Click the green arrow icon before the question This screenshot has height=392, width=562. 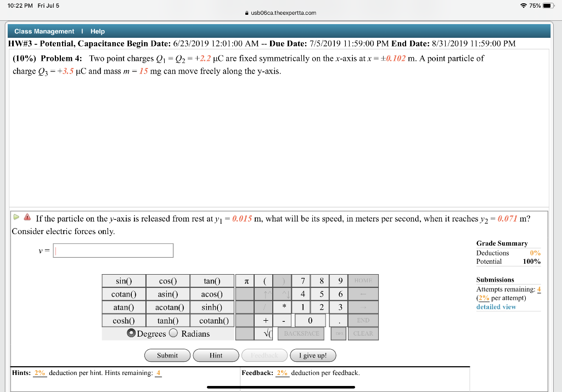15,218
